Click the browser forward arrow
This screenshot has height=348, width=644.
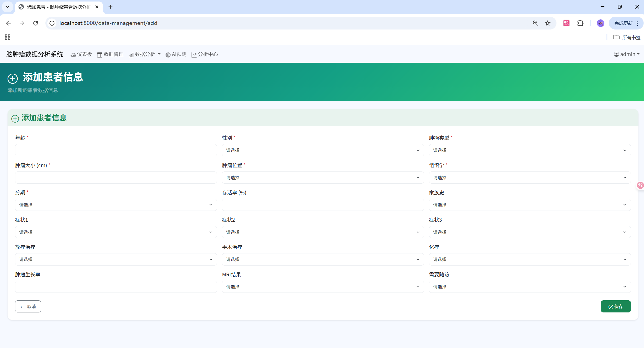click(x=22, y=23)
